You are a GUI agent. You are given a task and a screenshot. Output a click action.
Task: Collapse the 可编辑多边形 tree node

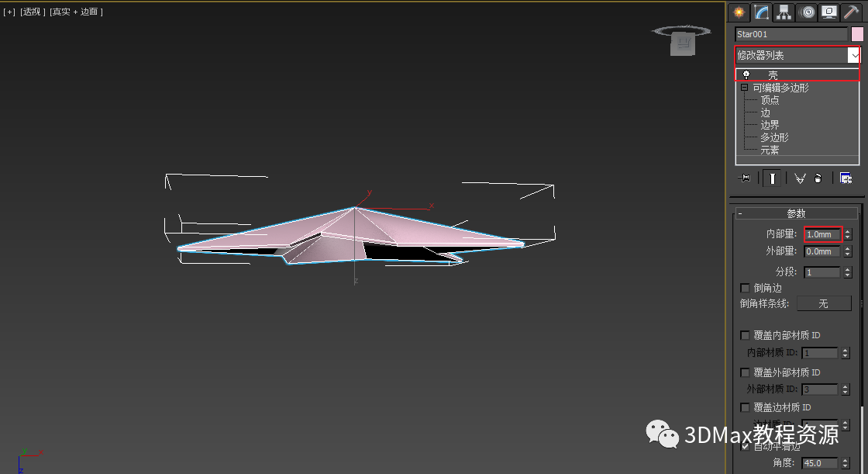[x=744, y=88]
